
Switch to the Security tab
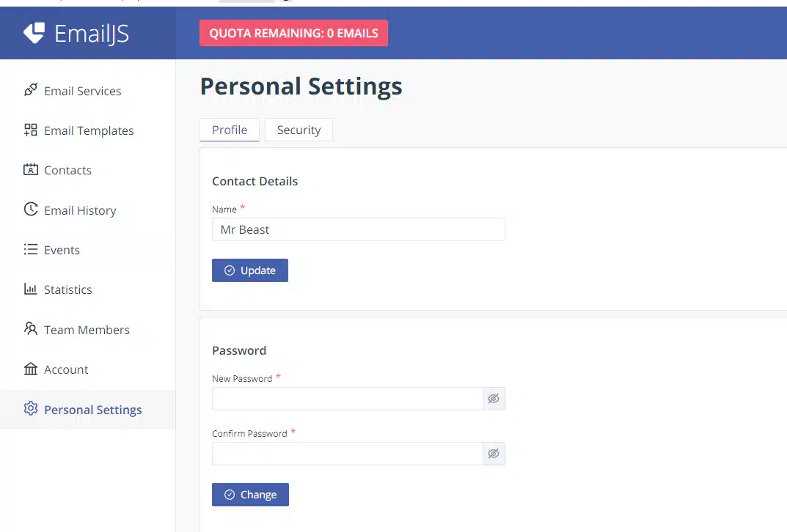pyautogui.click(x=299, y=130)
